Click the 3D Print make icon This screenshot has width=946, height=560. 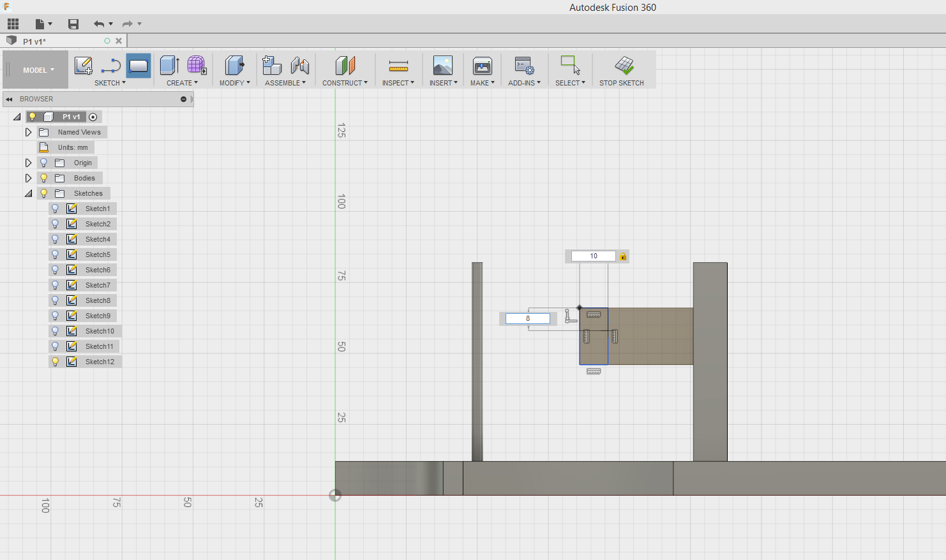pos(483,65)
